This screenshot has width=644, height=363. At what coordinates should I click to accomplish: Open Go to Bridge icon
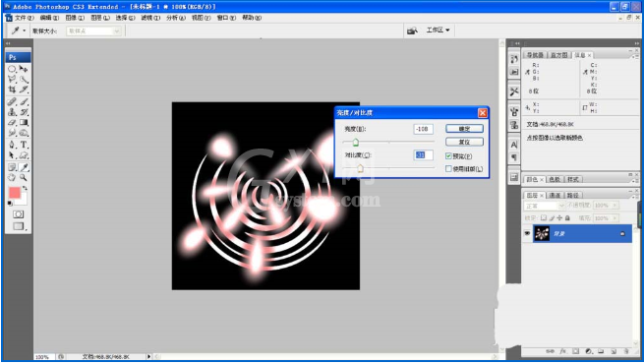tap(412, 30)
